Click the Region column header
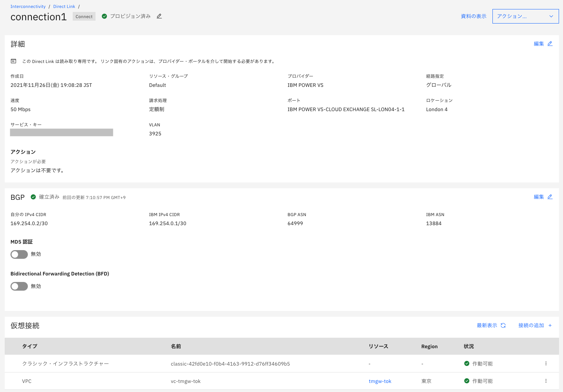 pyautogui.click(x=429, y=346)
